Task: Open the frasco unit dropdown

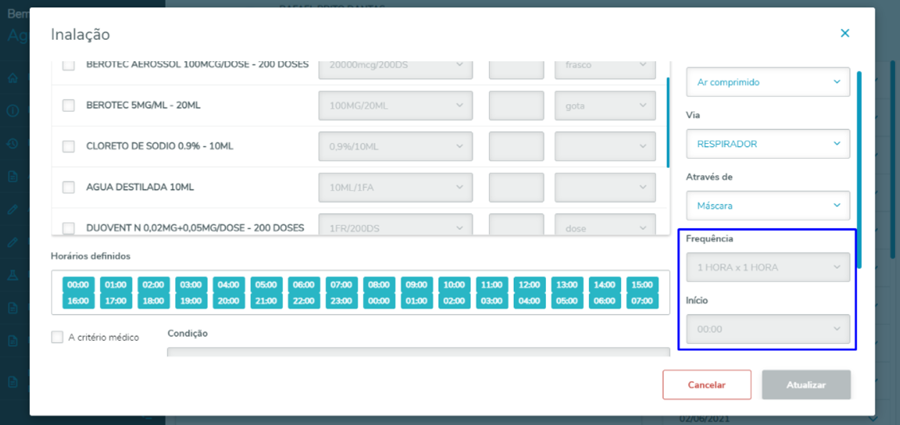Action: (605, 70)
